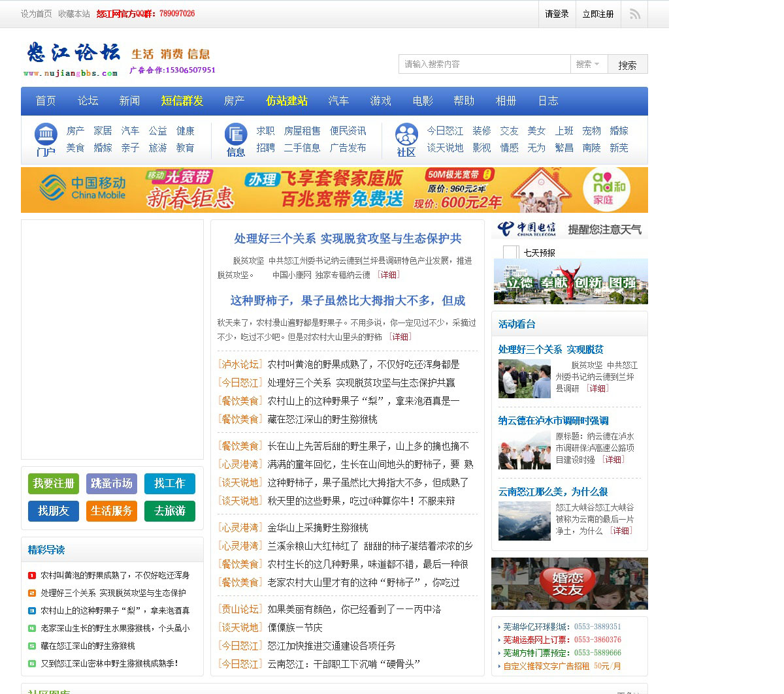Click the China Telecom logo
This screenshot has width=784, height=694.
click(526, 229)
